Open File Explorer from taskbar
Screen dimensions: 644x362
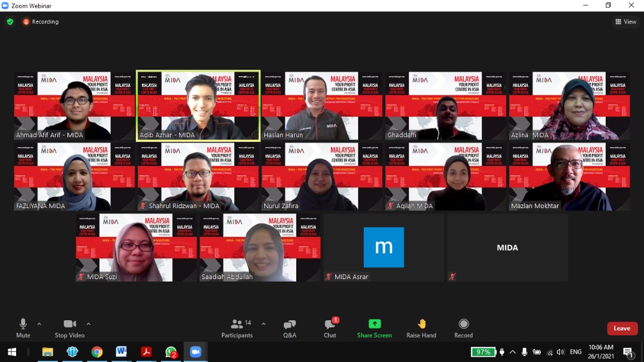(48, 352)
